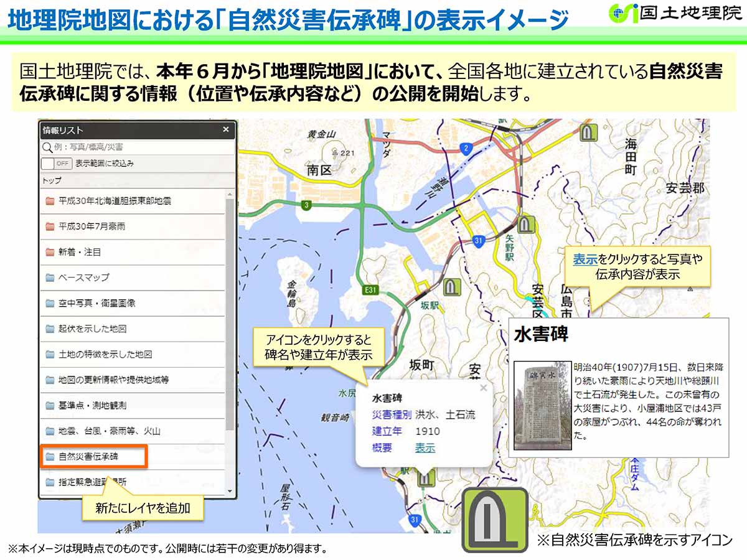The height and width of the screenshot is (560, 747).
Task: Click the 海田町 label on map
Action: point(632,156)
